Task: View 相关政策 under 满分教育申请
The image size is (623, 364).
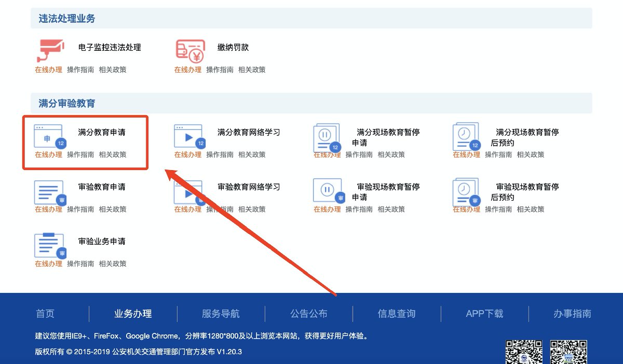Action: tap(113, 155)
